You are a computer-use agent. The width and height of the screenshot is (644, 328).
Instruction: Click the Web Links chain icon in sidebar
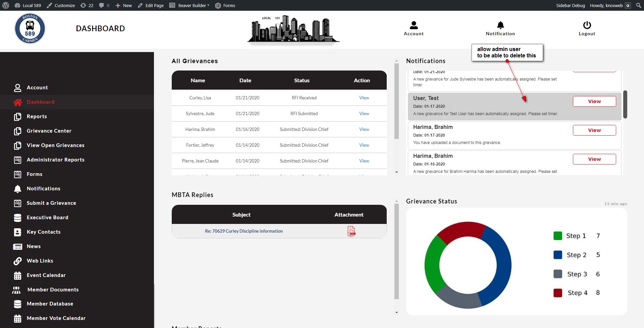[17, 261]
